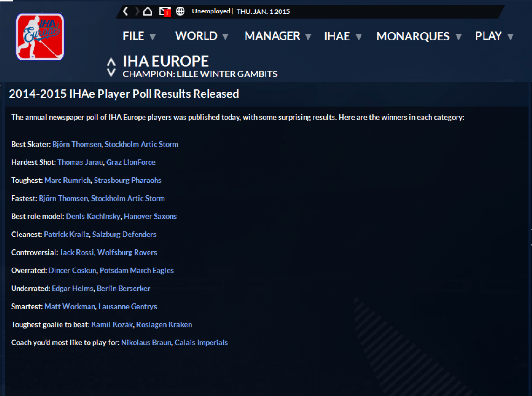The image size is (532, 396).
Task: Go to previous league with up arrow
Action: pyautogui.click(x=111, y=62)
